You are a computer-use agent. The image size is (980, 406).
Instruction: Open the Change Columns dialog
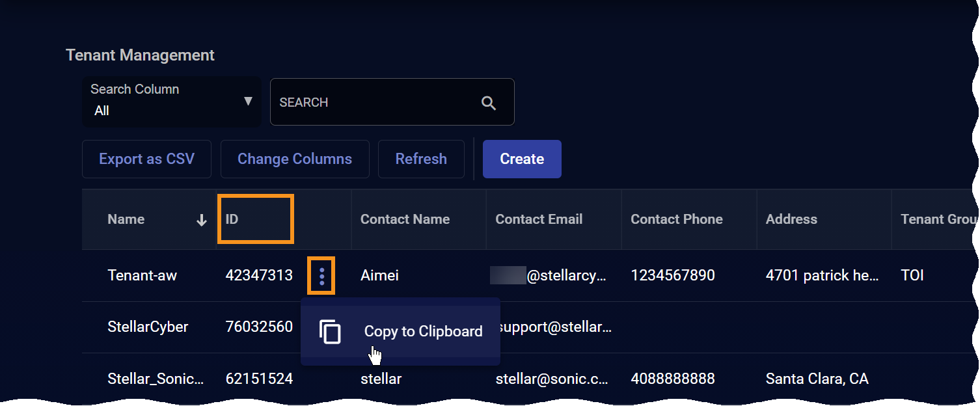click(x=295, y=159)
